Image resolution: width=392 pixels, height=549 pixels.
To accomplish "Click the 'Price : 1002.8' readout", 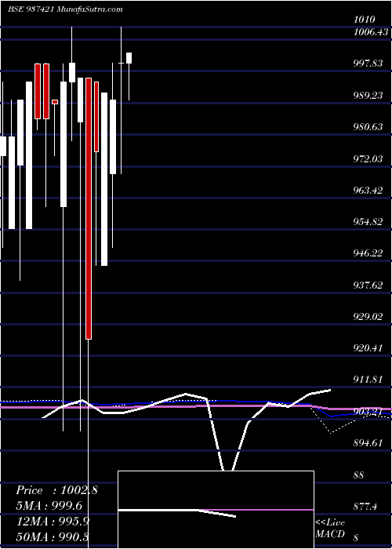I will [56, 490].
